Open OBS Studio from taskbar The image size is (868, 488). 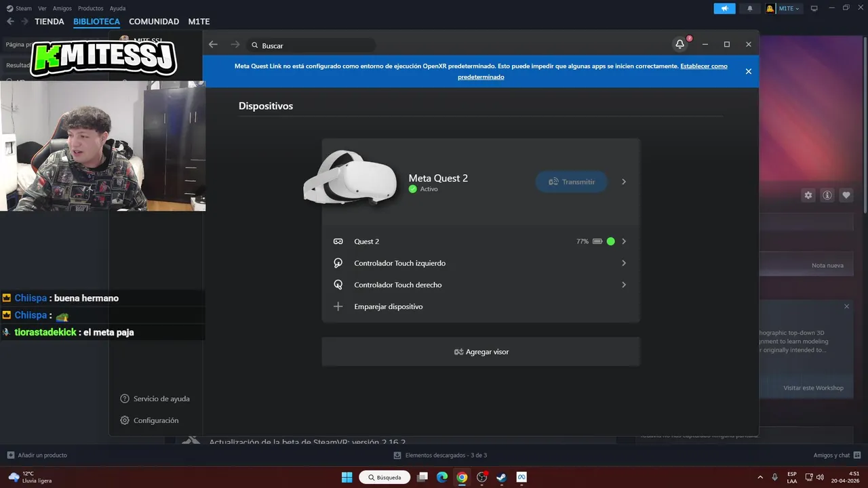click(482, 477)
